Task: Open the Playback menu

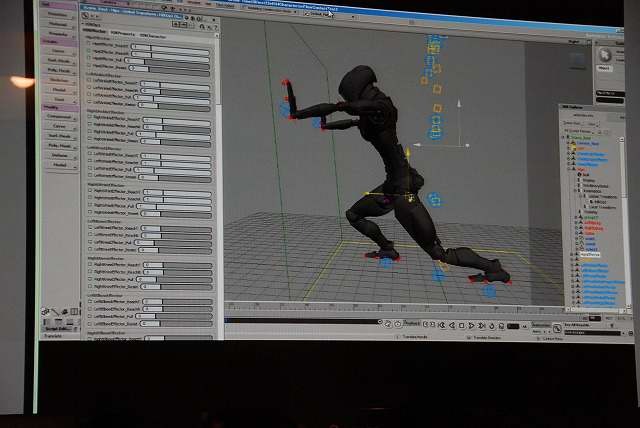Action: coord(411,324)
